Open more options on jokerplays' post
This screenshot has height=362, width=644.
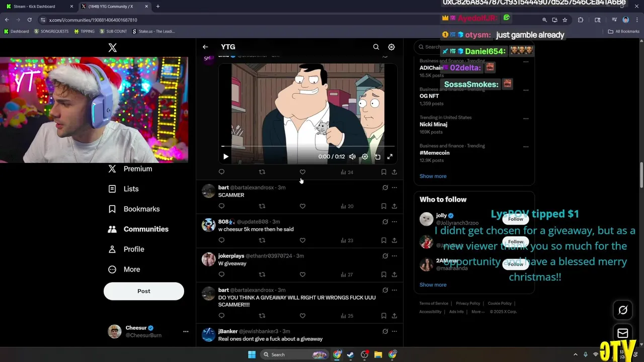(394, 256)
